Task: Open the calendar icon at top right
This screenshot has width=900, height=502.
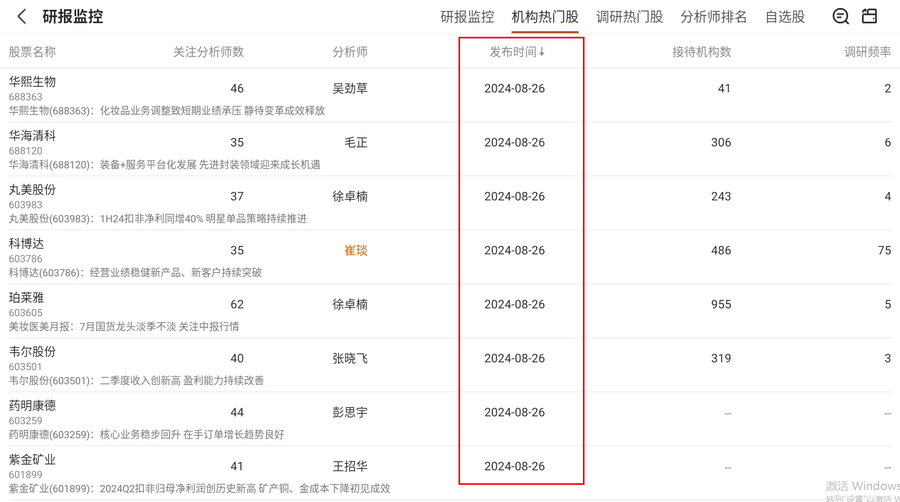Action: [869, 16]
